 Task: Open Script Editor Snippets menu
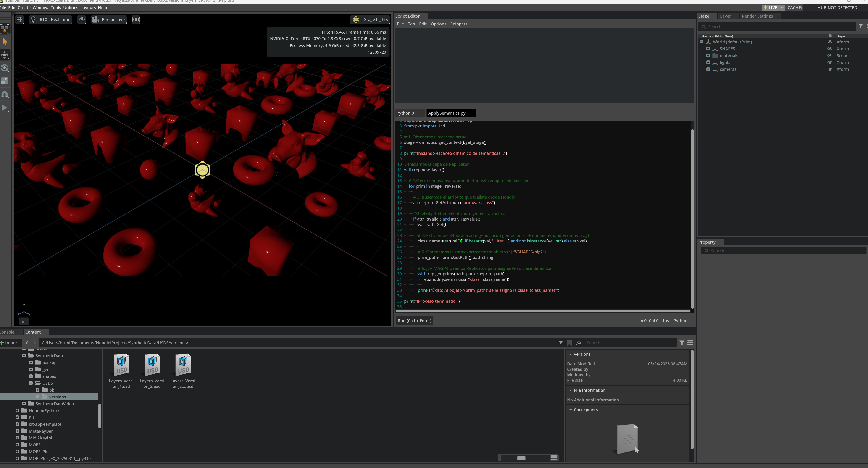pos(459,24)
